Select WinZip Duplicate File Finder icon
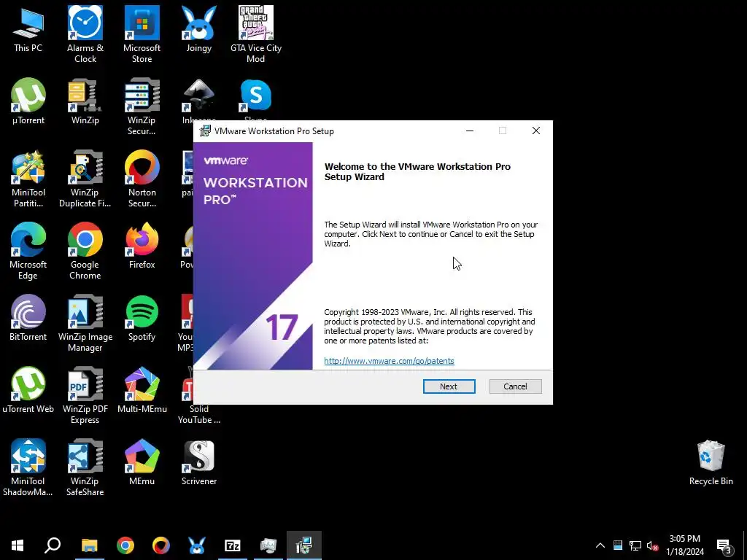 click(x=85, y=179)
